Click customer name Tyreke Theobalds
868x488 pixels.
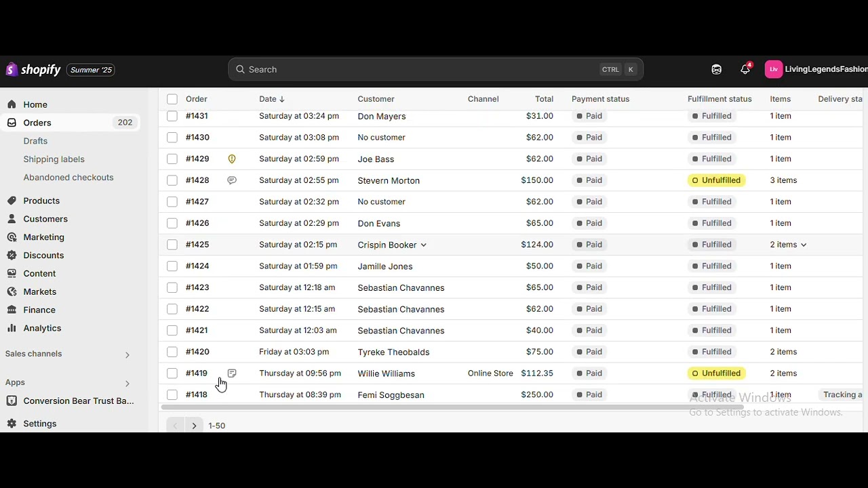(393, 352)
